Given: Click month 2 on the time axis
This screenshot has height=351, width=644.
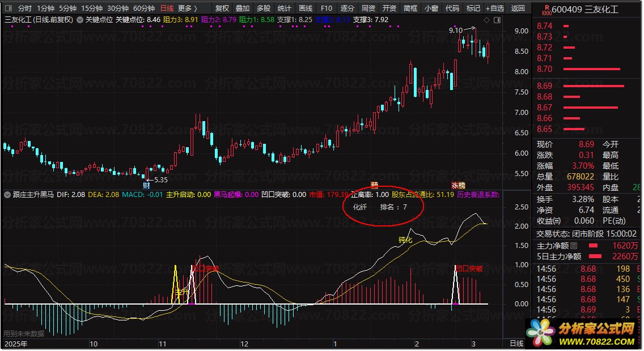Looking at the screenshot, I should point(417,344).
